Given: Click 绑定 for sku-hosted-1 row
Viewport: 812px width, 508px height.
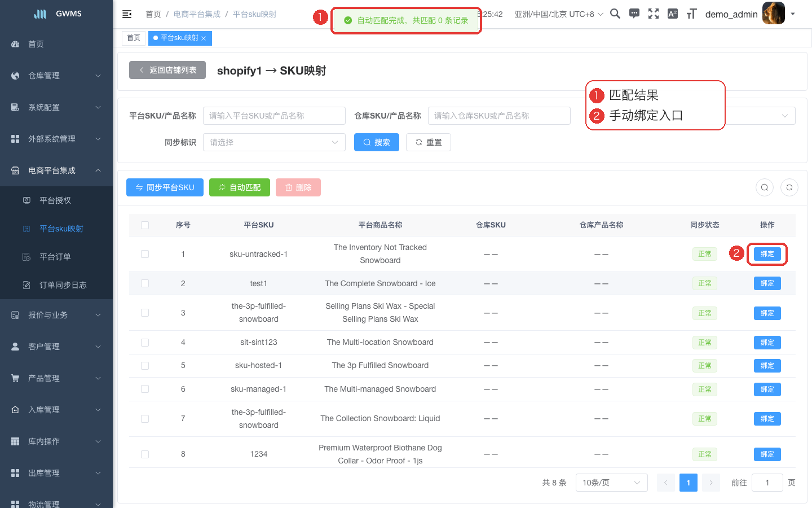Looking at the screenshot, I should pos(767,366).
